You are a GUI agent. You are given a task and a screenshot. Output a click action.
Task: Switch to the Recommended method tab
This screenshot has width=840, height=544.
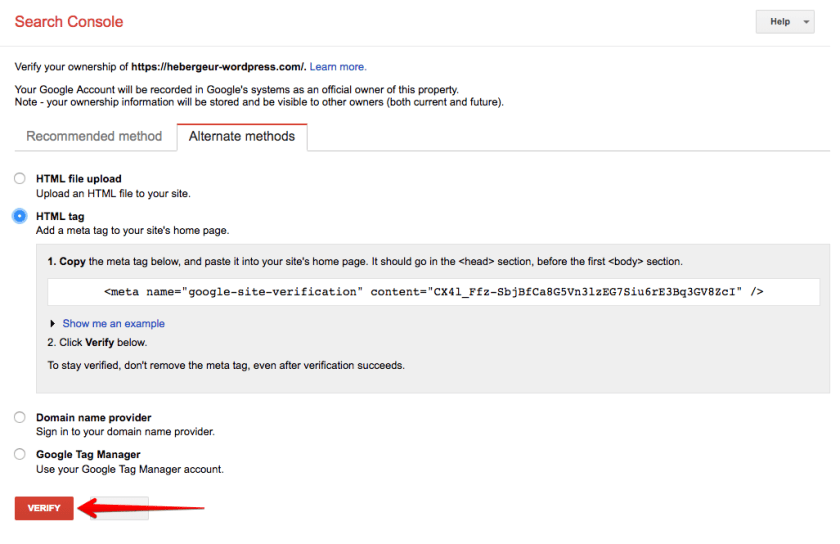pos(94,137)
